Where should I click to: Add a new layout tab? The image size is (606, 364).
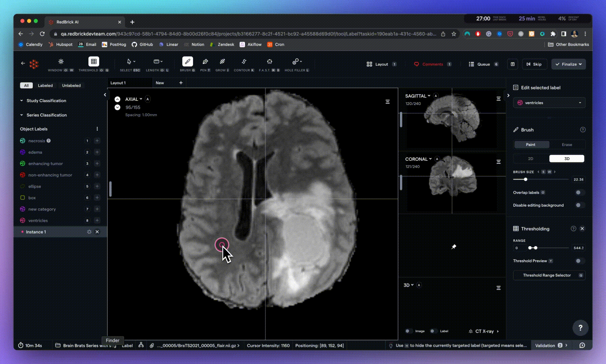181,83
